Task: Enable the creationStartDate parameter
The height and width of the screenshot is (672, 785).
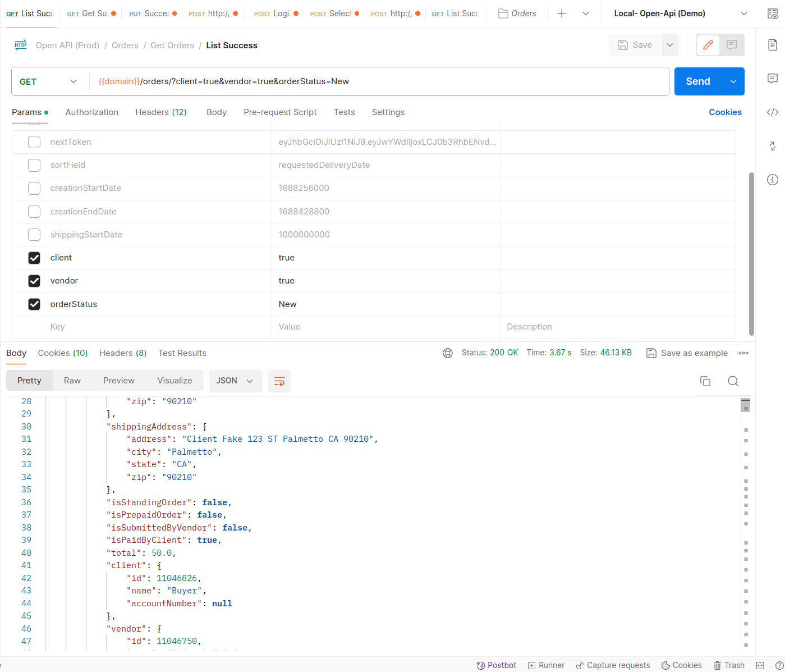Action: point(34,188)
